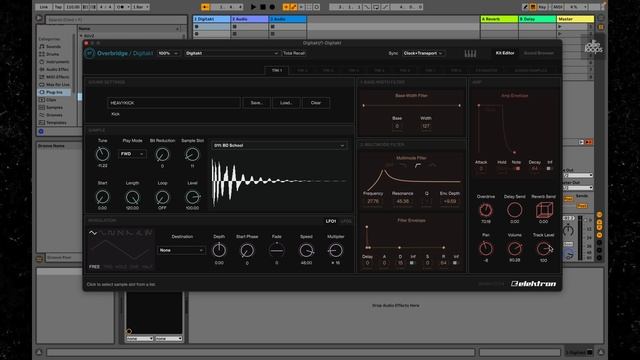Toggle the Amp Decay Inf checkbox
Viewport: 640px width, 360px height.
click(549, 168)
